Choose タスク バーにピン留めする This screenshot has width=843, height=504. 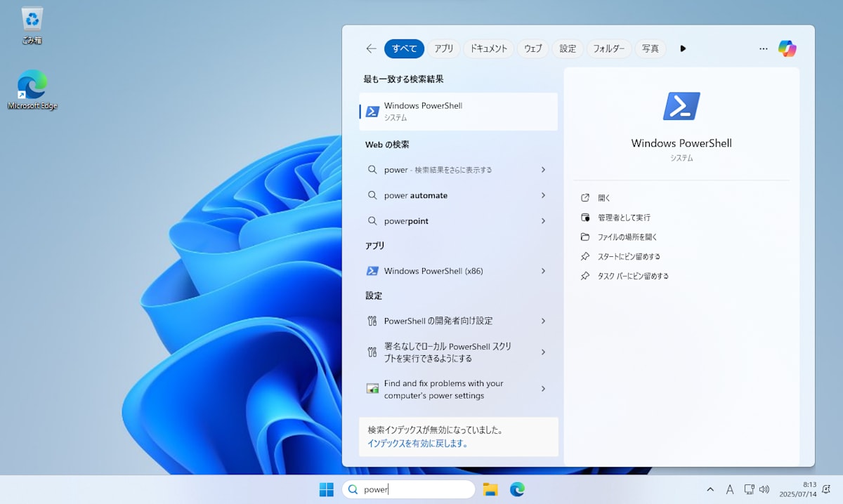tap(633, 277)
